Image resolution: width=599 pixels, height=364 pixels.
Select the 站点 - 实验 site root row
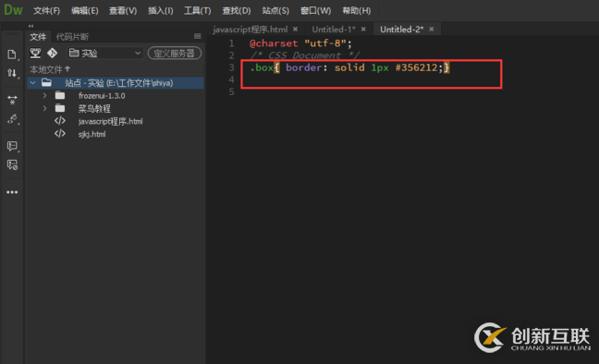pyautogui.click(x=116, y=83)
